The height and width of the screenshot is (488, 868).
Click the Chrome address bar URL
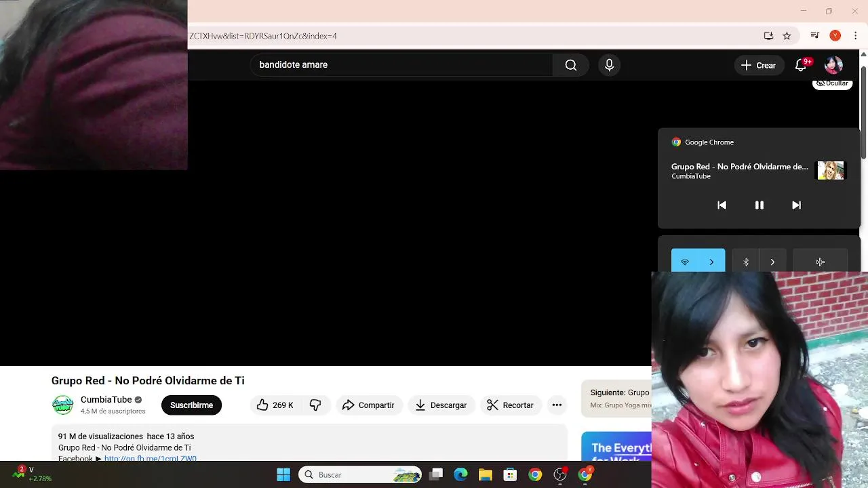(263, 36)
